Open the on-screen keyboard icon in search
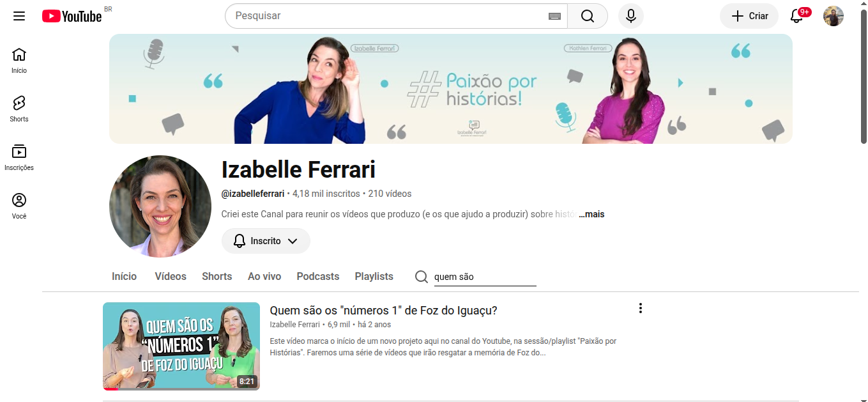This screenshot has width=868, height=402. point(554,16)
